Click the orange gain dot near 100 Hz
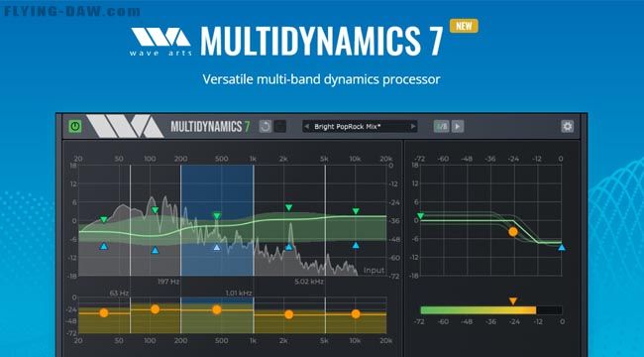This screenshot has height=357, width=644. (155, 309)
